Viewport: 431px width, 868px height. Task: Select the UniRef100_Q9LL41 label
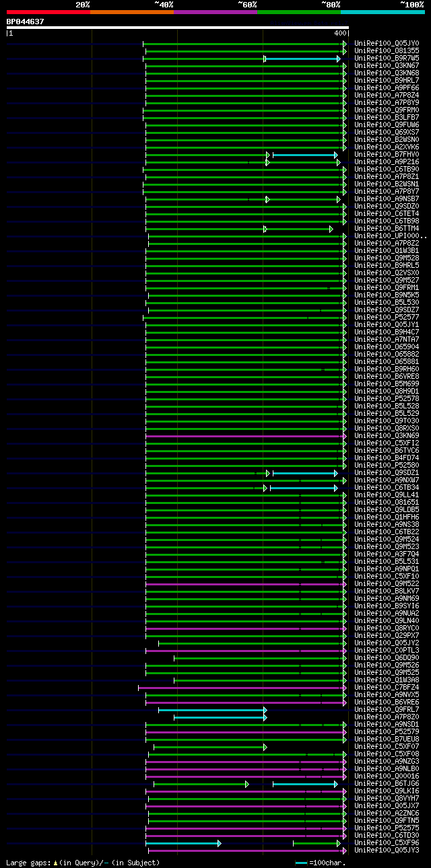[x=387, y=495]
